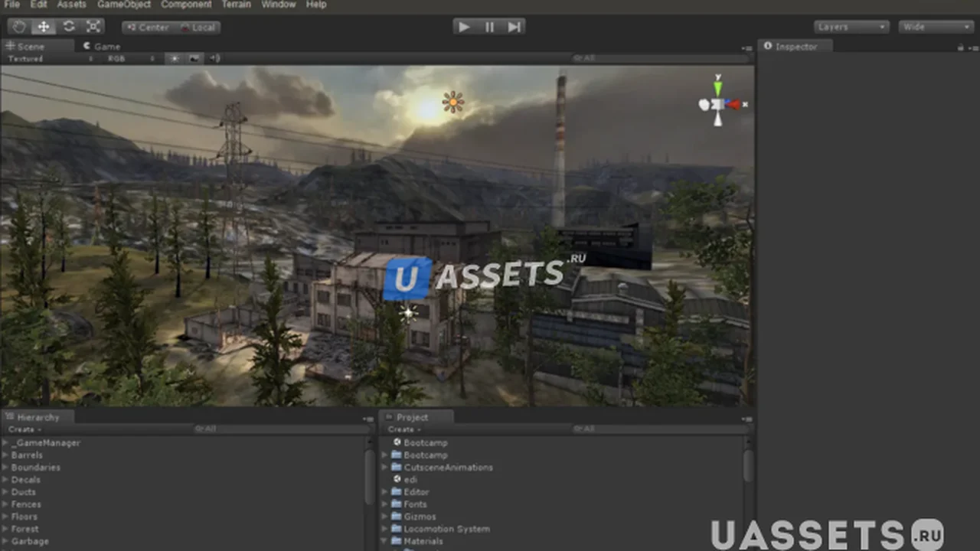This screenshot has height=551, width=980.
Task: Select the white light gizmo near the building
Action: [408, 311]
